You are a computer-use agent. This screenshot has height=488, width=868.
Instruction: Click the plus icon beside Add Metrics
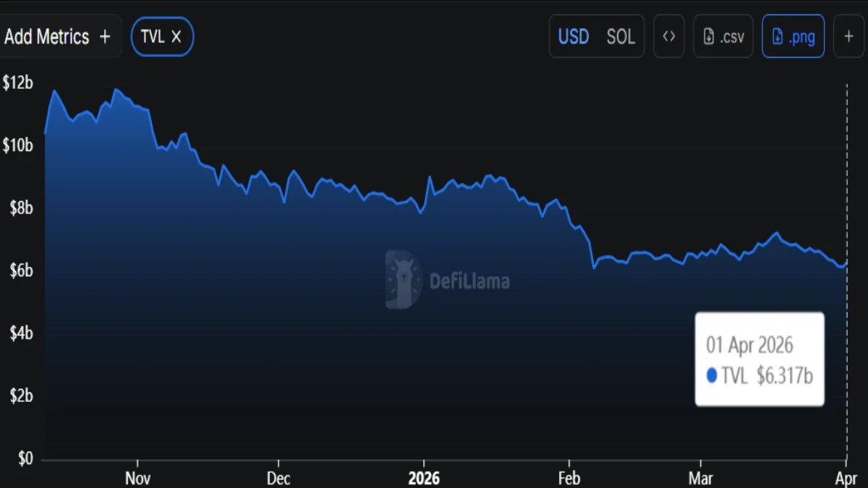pos(106,36)
